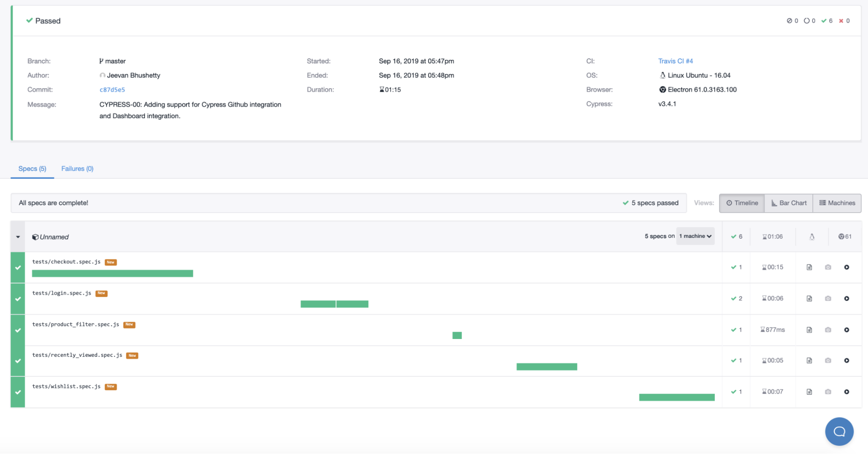Screen dimensions: 868x454
Task: Click the red failed-count X icon top right
Action: [841, 20]
